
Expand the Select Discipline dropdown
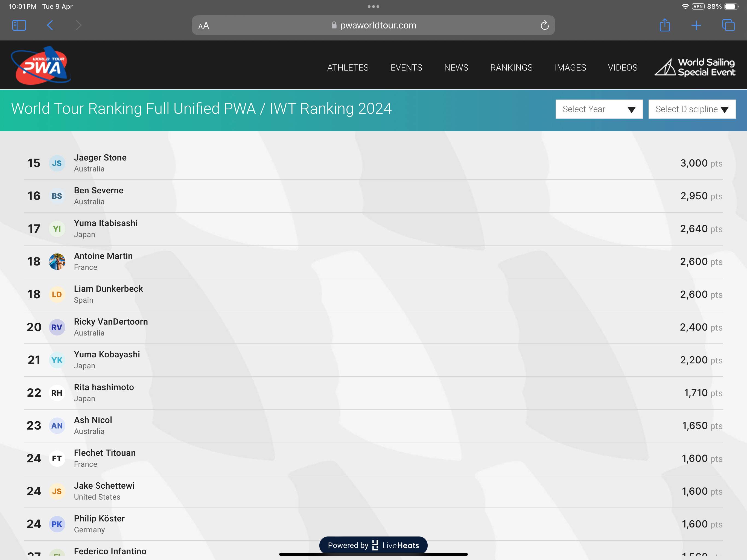[691, 109]
